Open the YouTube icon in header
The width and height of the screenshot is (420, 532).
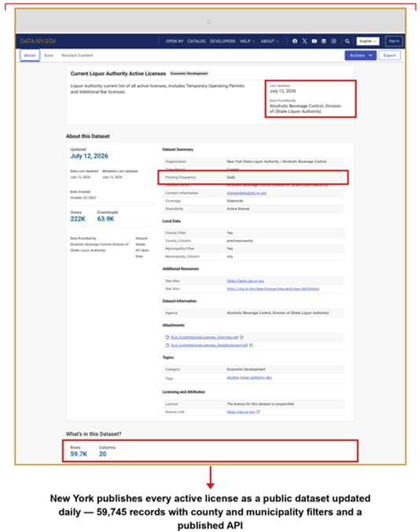315,41
